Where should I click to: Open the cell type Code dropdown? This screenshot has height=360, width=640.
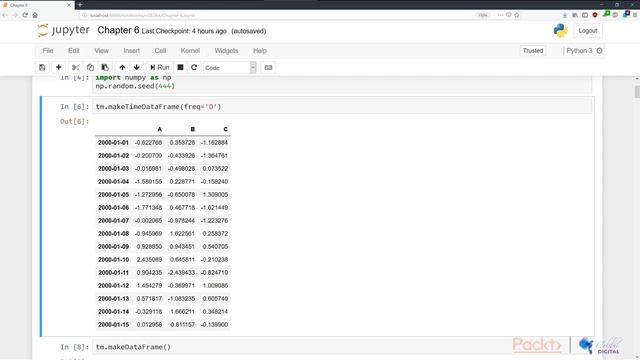pyautogui.click(x=230, y=67)
